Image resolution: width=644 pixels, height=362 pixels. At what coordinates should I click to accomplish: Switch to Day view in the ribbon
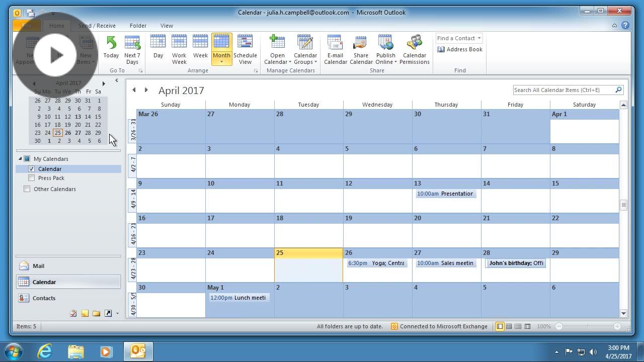click(x=158, y=48)
